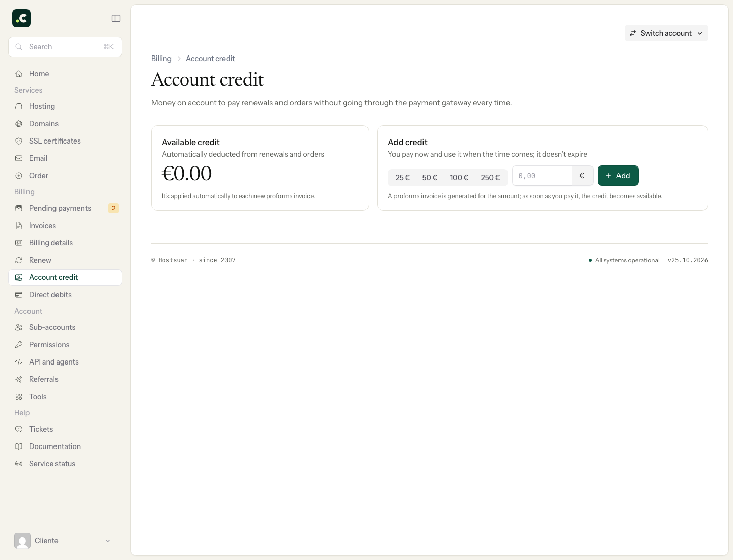
Task: Click the SSL certificates shield icon
Action: [19, 141]
